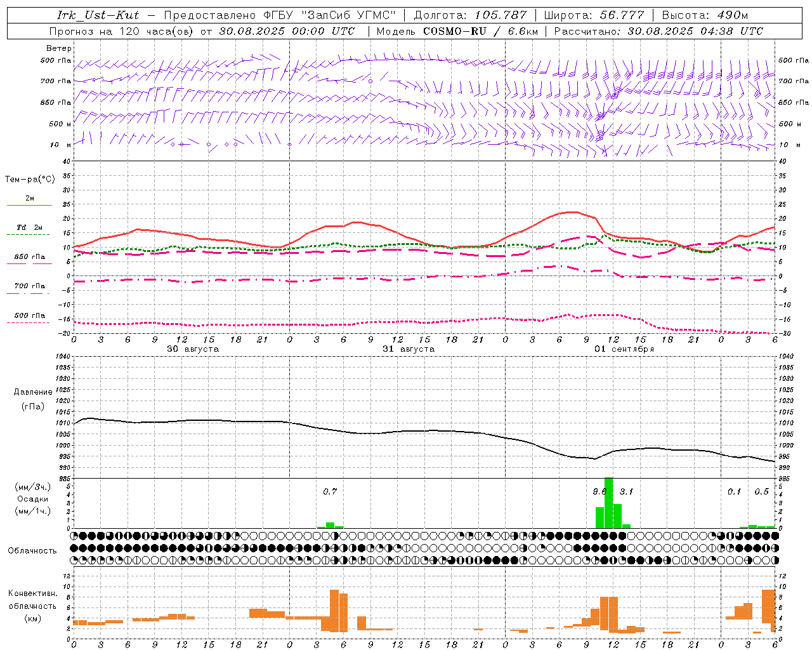This screenshot has width=812, height=650.
Task: Click the "Облачность" cloud cover label
Action: click(x=32, y=551)
